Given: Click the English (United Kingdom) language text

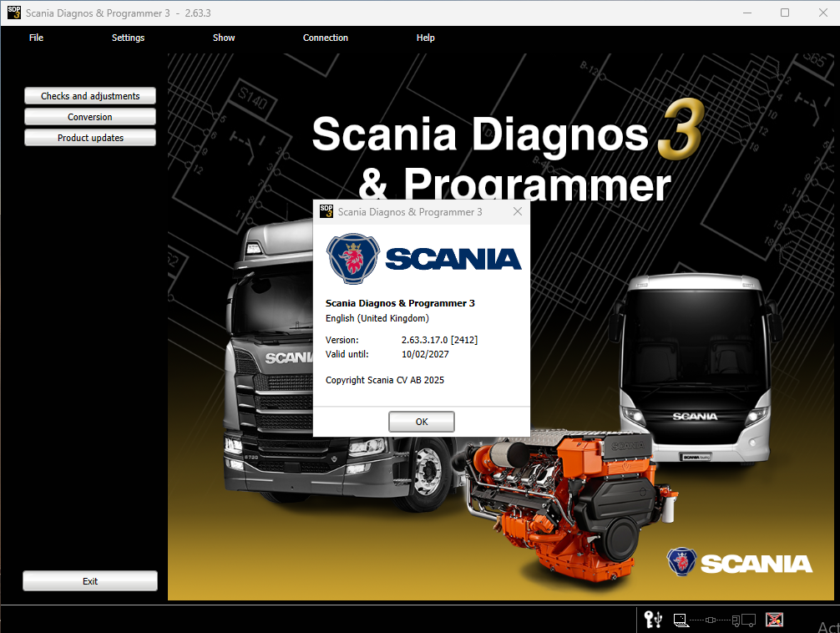Looking at the screenshot, I should (x=377, y=318).
